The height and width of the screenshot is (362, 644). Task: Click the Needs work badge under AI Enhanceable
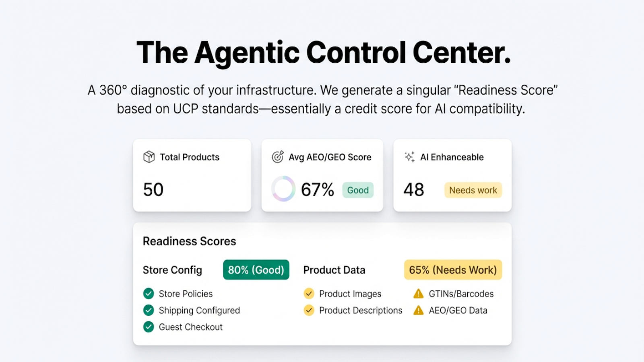[473, 190]
